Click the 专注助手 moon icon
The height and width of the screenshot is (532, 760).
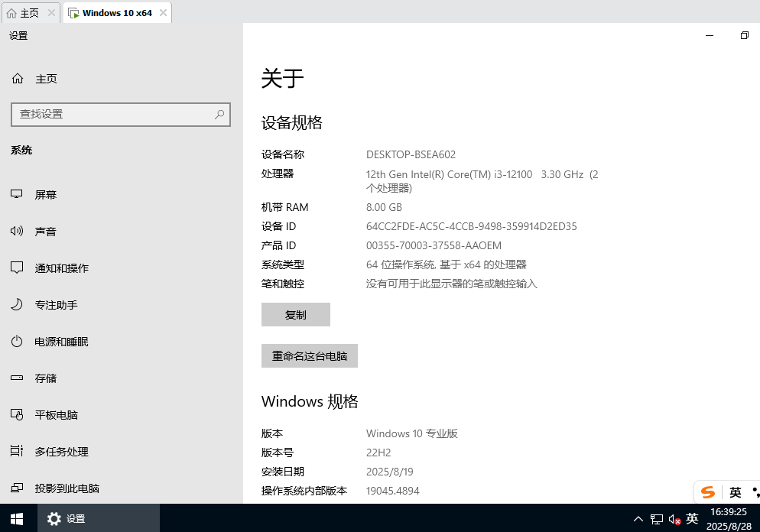coord(17,305)
